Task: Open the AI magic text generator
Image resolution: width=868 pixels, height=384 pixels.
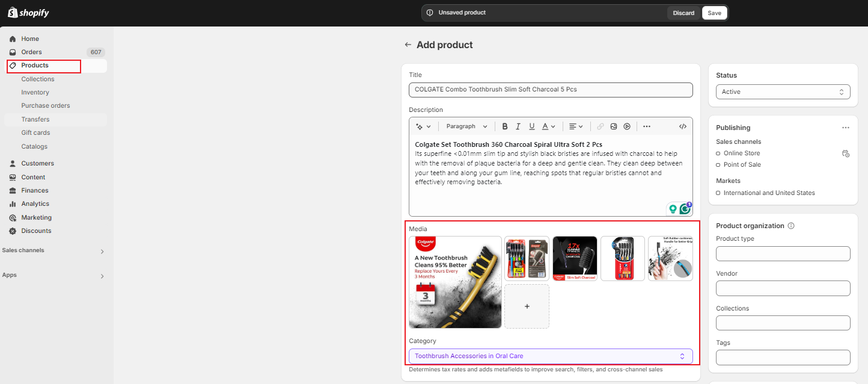Action: [x=423, y=126]
